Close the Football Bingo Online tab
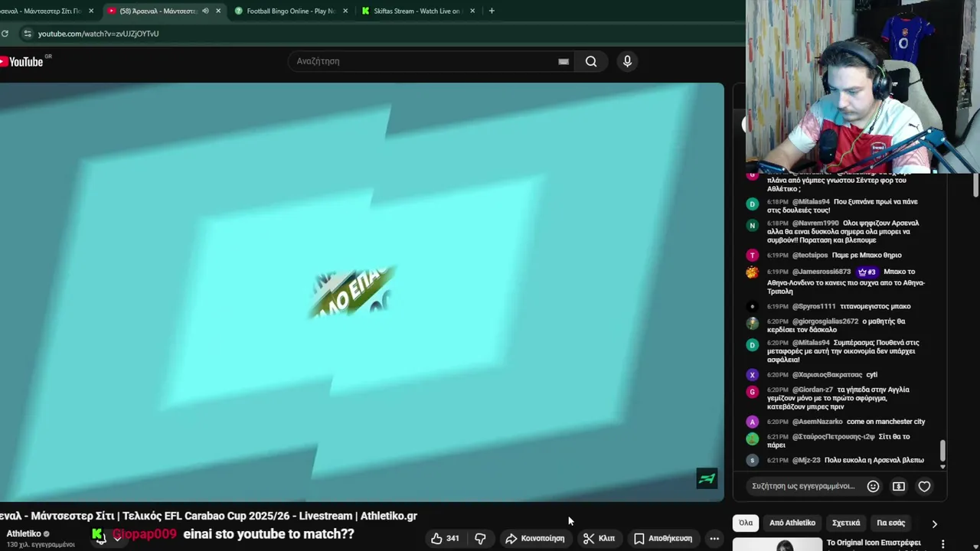This screenshot has width=980, height=551. pos(345,11)
